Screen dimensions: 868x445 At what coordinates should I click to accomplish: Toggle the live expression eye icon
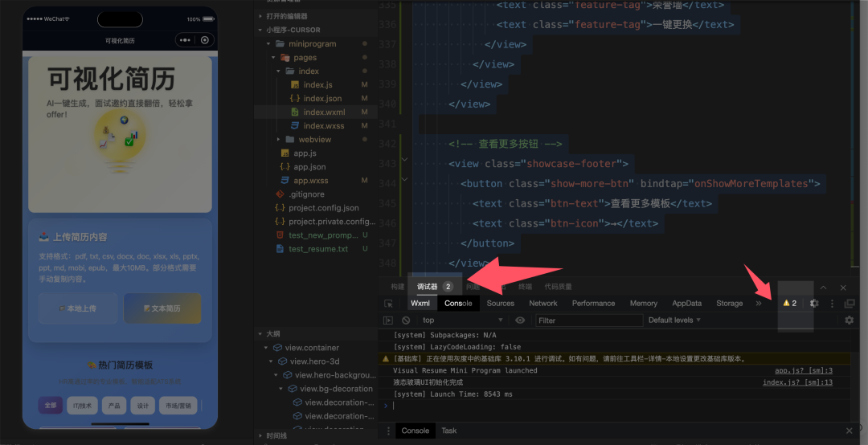pyautogui.click(x=520, y=320)
